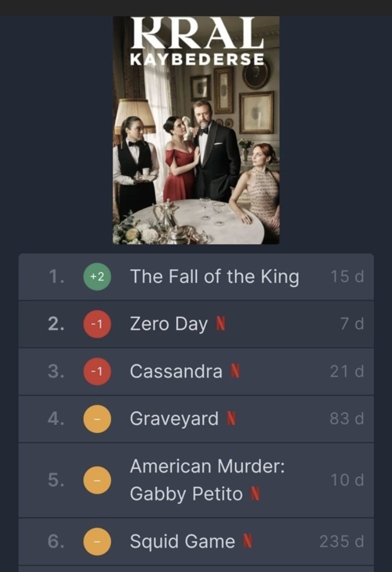Viewport: 392px width, 572px height.
Task: Open The Fall of the King title
Action: (214, 277)
